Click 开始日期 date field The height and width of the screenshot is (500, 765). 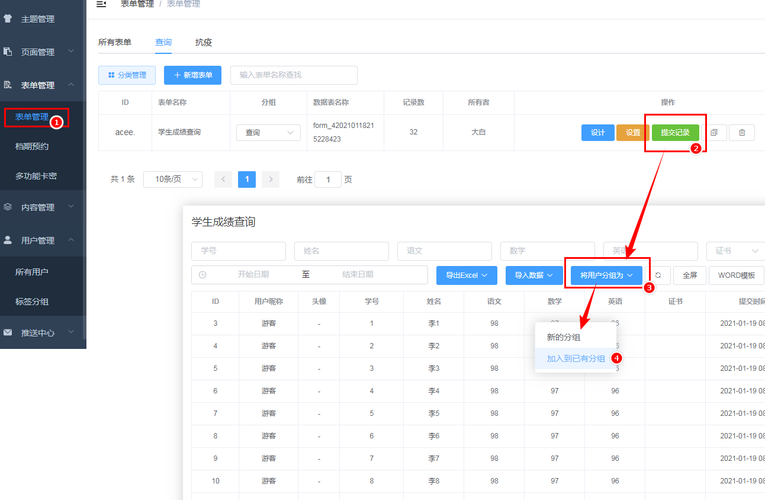click(253, 275)
